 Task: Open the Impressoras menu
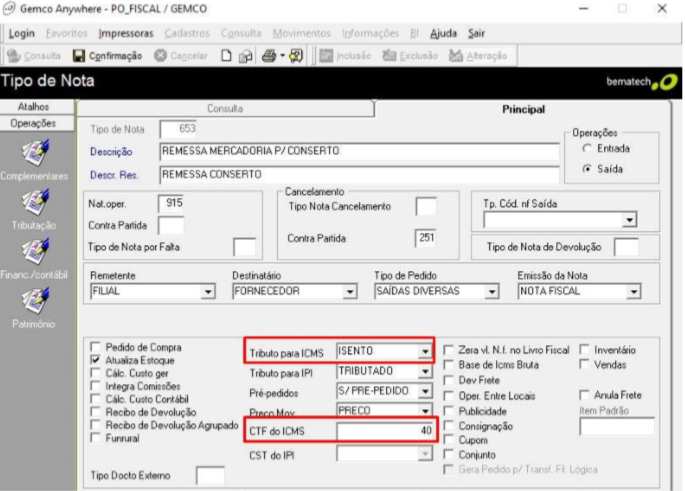pos(126,34)
